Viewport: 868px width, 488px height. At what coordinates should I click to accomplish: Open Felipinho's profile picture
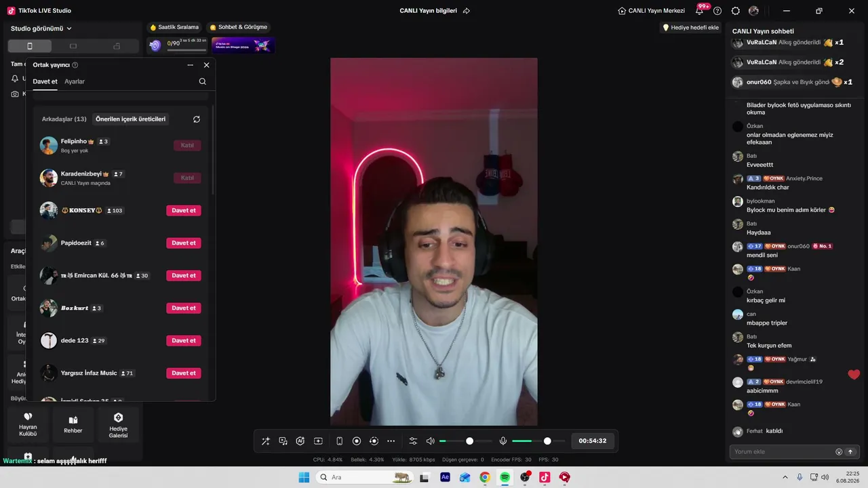tap(49, 145)
